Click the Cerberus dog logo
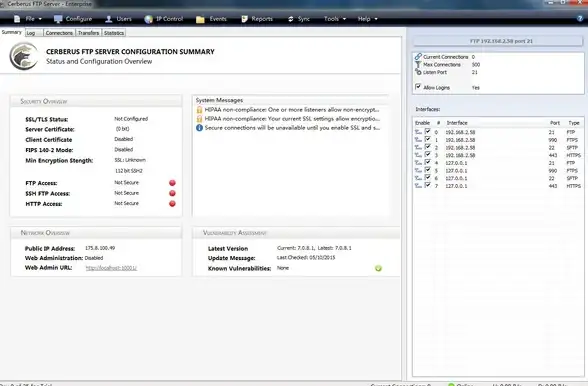 pos(24,56)
